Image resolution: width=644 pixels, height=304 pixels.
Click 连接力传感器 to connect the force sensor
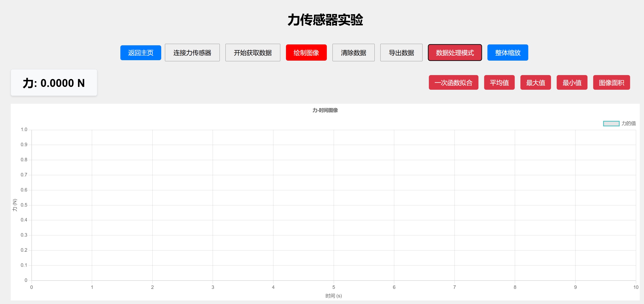click(192, 52)
